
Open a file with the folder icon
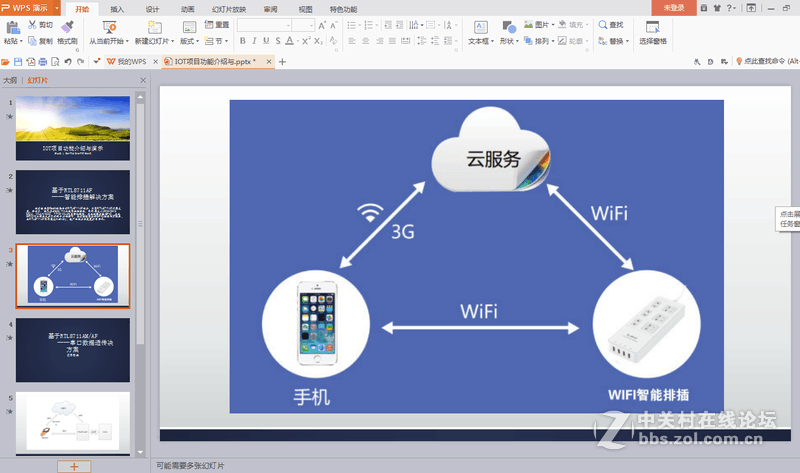(6, 62)
